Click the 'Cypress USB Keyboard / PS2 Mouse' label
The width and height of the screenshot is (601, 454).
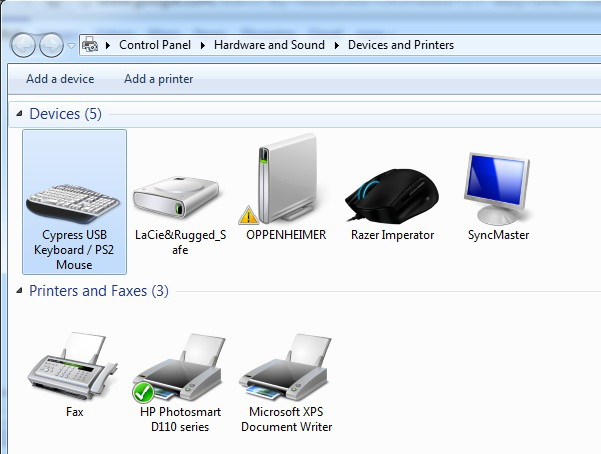[74, 250]
